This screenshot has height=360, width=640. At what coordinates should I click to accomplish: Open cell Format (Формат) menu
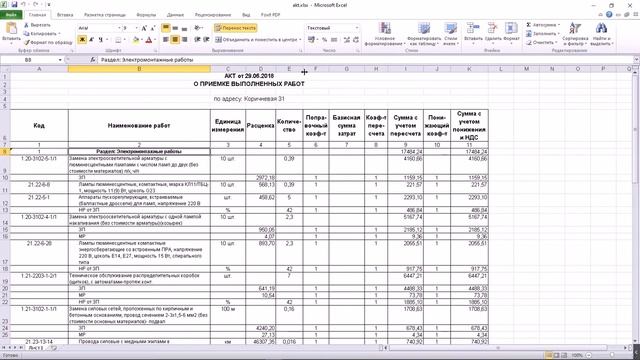(x=511, y=33)
